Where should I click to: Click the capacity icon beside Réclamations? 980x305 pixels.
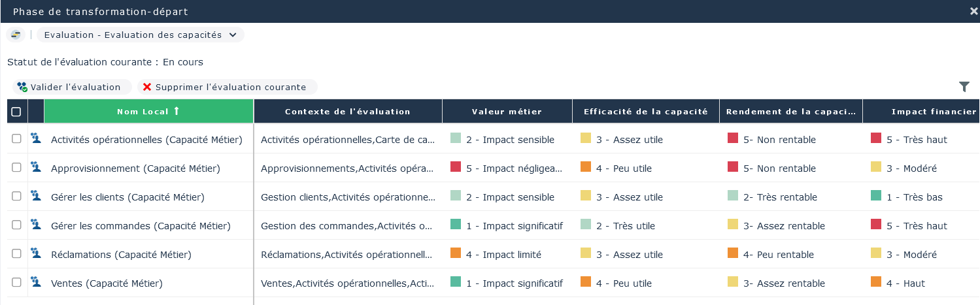point(36,253)
